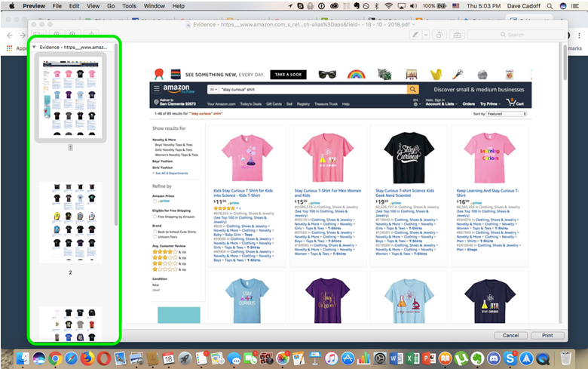The width and height of the screenshot is (588, 369).
Task: Open the Edit menu
Action: (74, 6)
